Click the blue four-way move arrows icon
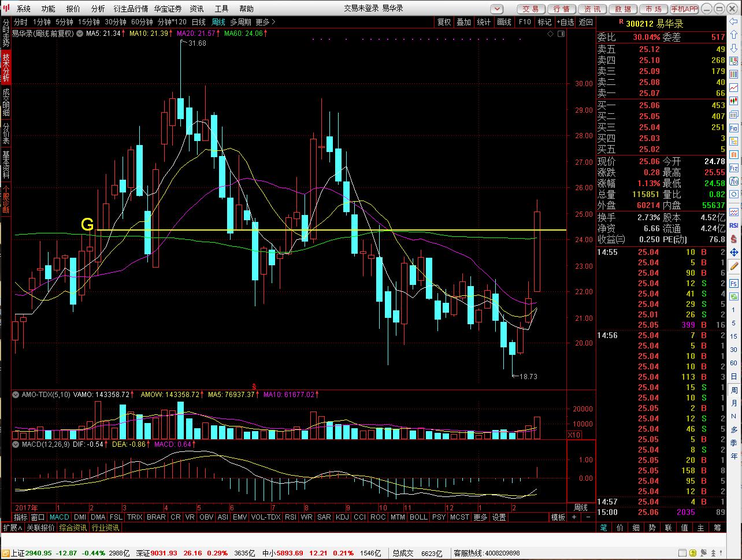Viewport: 742px width, 560px height. 734,252
